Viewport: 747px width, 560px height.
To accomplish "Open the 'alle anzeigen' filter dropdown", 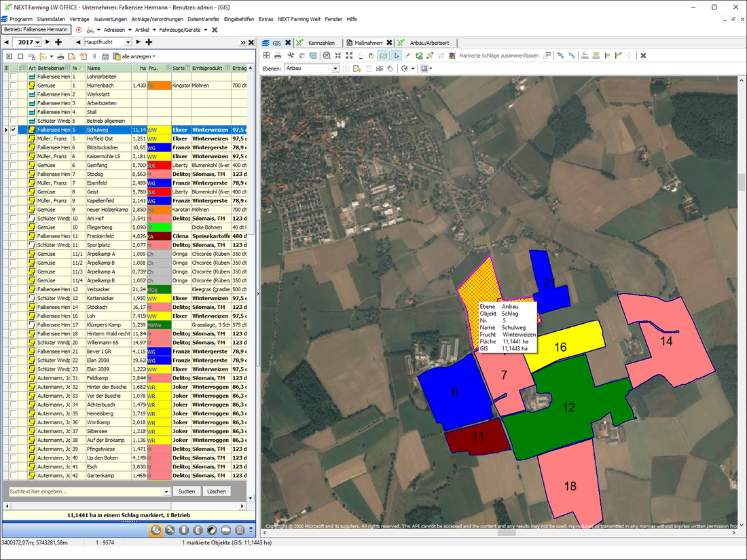I will coord(139,56).
